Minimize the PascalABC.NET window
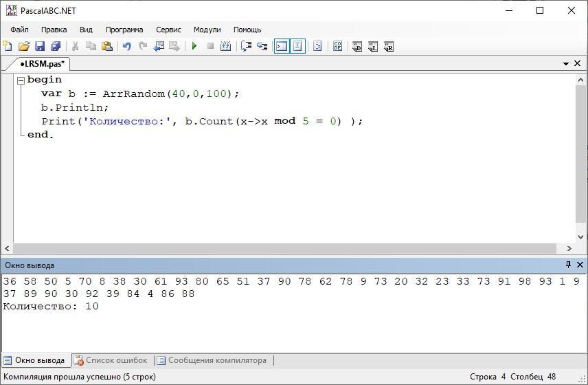Screen dimensions: 588x385 click(x=509, y=10)
